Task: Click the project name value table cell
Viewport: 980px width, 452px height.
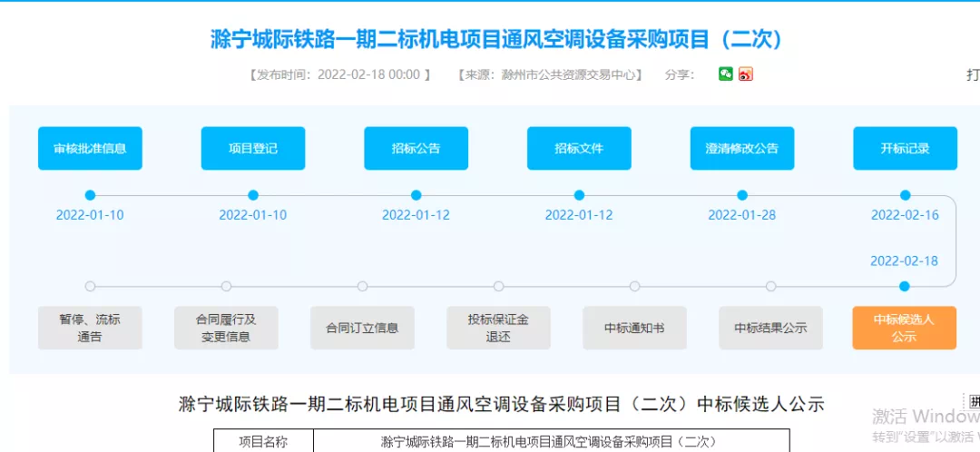Action: (552, 441)
